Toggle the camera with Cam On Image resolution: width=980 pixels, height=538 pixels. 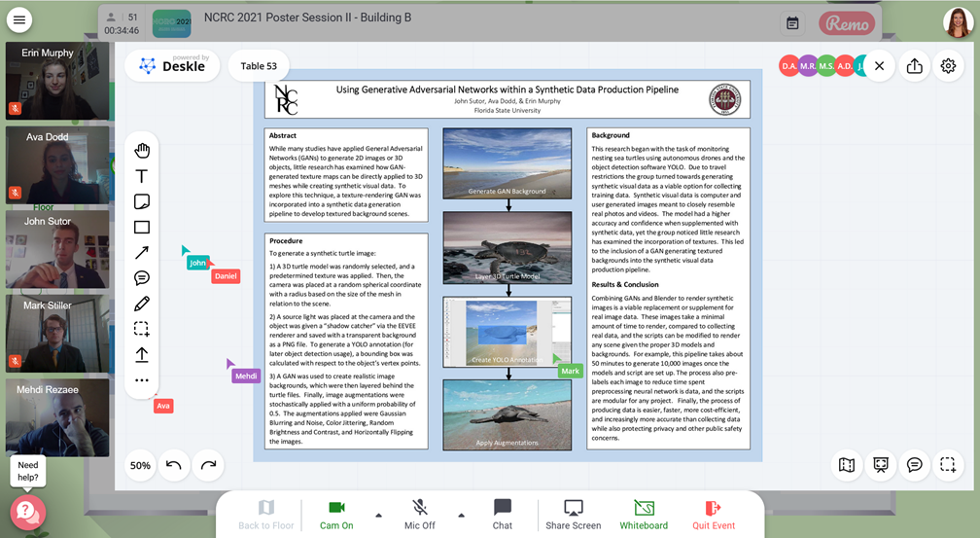click(336, 514)
